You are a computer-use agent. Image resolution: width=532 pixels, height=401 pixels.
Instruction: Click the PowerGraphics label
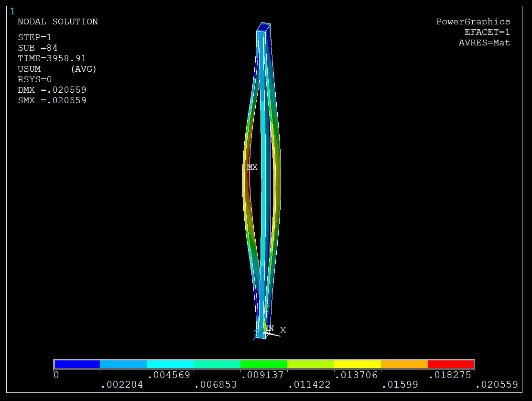(473, 22)
